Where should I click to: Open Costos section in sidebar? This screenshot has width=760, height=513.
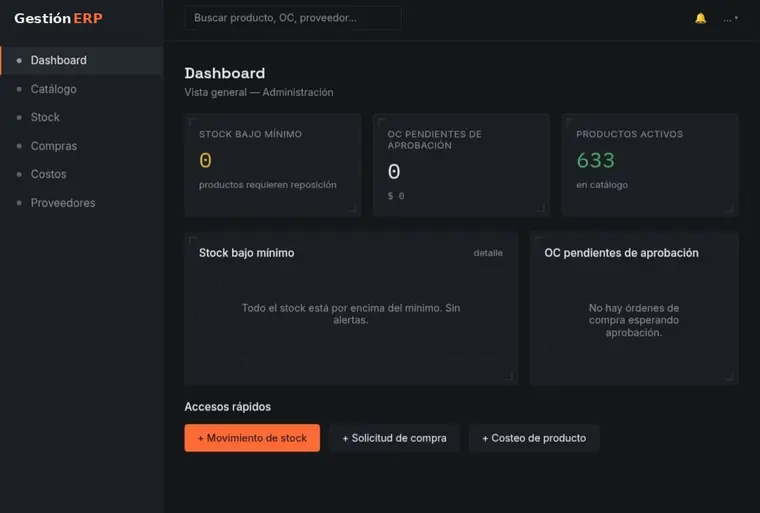click(x=81, y=174)
